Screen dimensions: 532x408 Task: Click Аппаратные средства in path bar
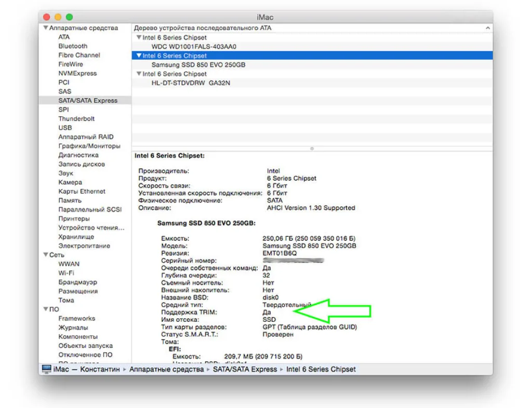click(x=167, y=370)
